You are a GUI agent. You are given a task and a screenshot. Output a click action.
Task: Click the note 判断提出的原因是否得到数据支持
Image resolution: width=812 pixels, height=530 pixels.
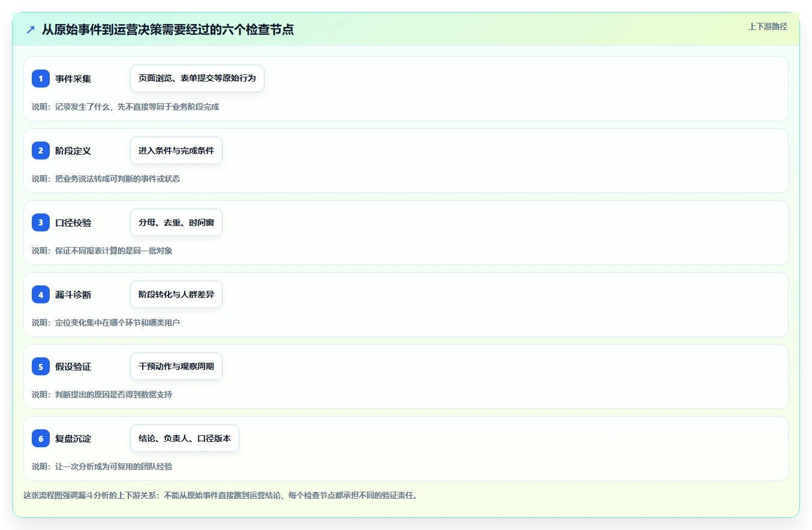113,395
